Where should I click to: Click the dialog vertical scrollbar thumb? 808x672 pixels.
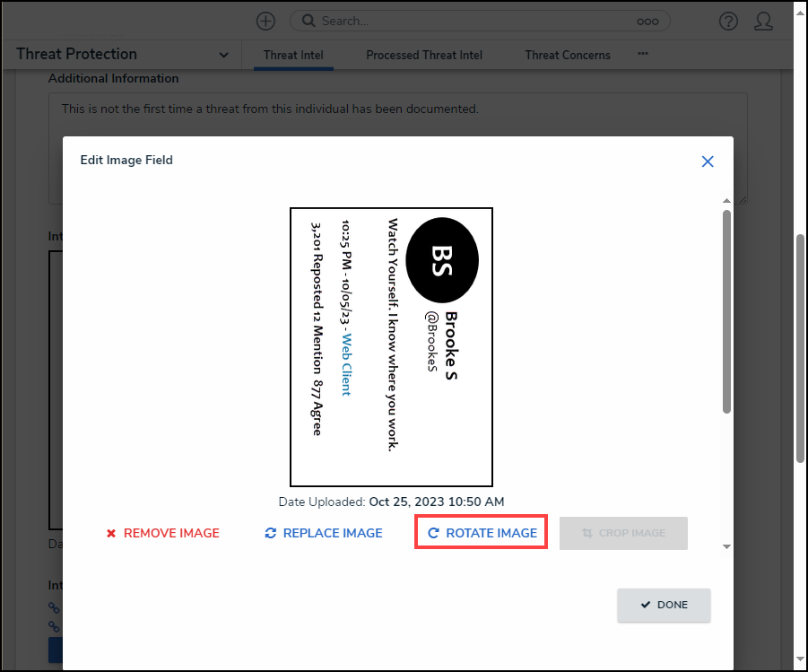tap(726, 311)
